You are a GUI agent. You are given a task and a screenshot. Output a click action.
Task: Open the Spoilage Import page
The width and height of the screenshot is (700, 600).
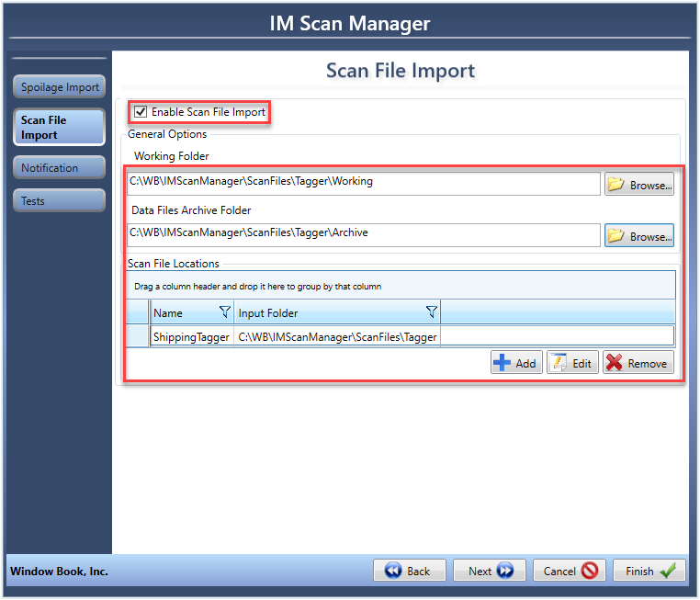[x=60, y=86]
